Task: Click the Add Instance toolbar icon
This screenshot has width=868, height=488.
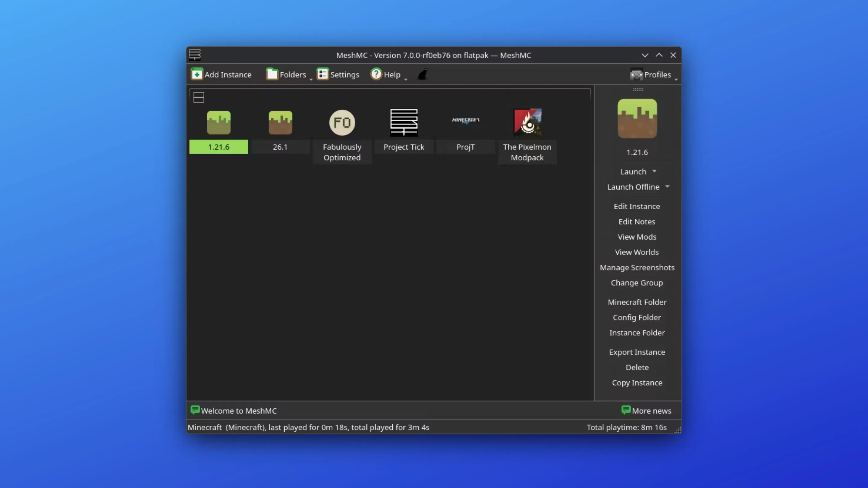Action: (x=197, y=74)
